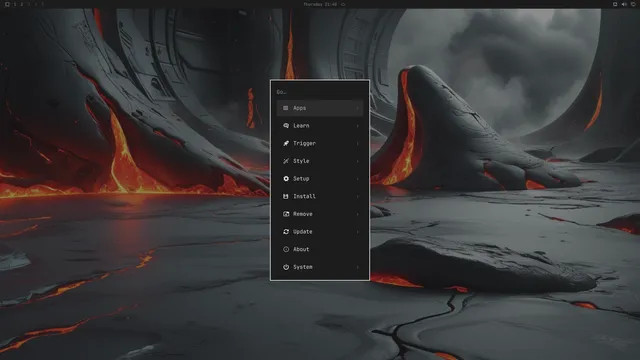The height and width of the screenshot is (360, 640).
Task: Click the Install package icon
Action: click(286, 196)
